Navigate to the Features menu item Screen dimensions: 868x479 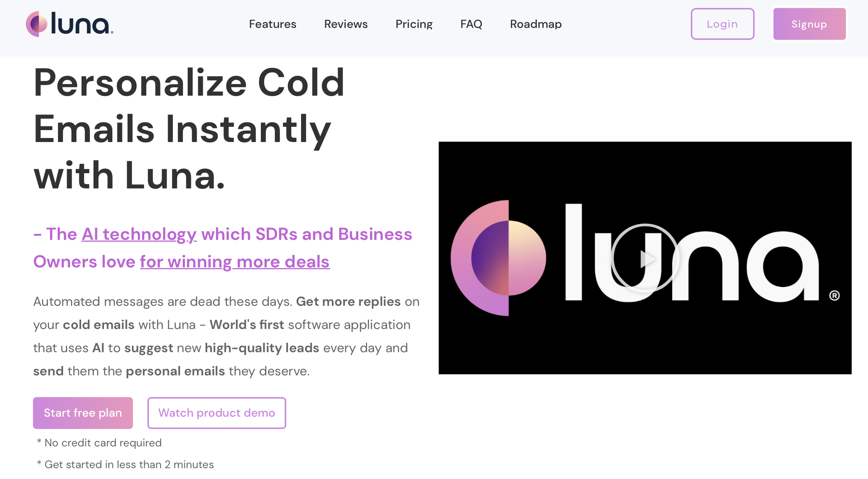tap(272, 24)
